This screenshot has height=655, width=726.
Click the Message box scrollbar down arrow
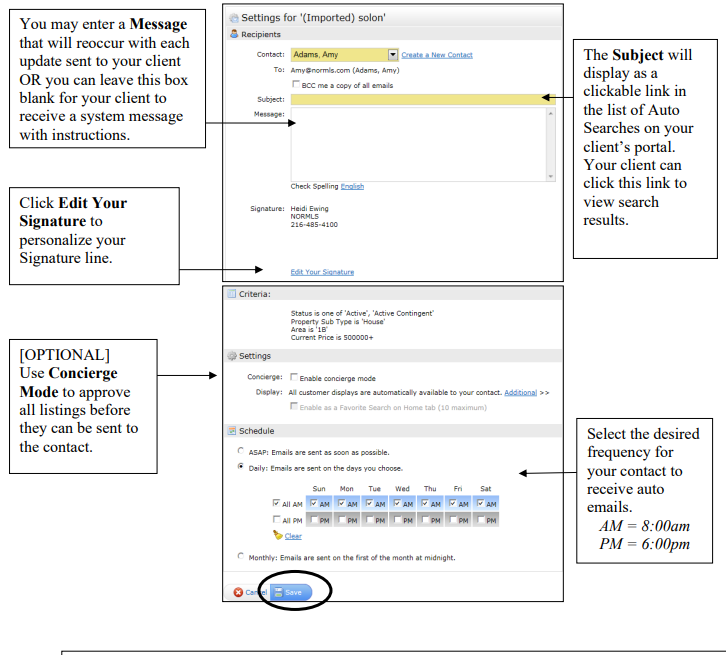point(551,176)
